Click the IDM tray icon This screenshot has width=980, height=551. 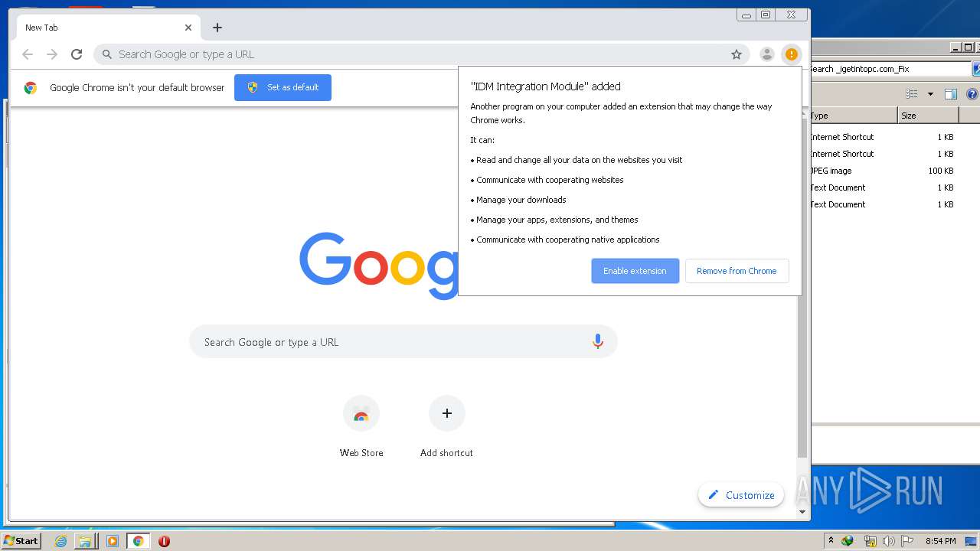[x=848, y=541]
